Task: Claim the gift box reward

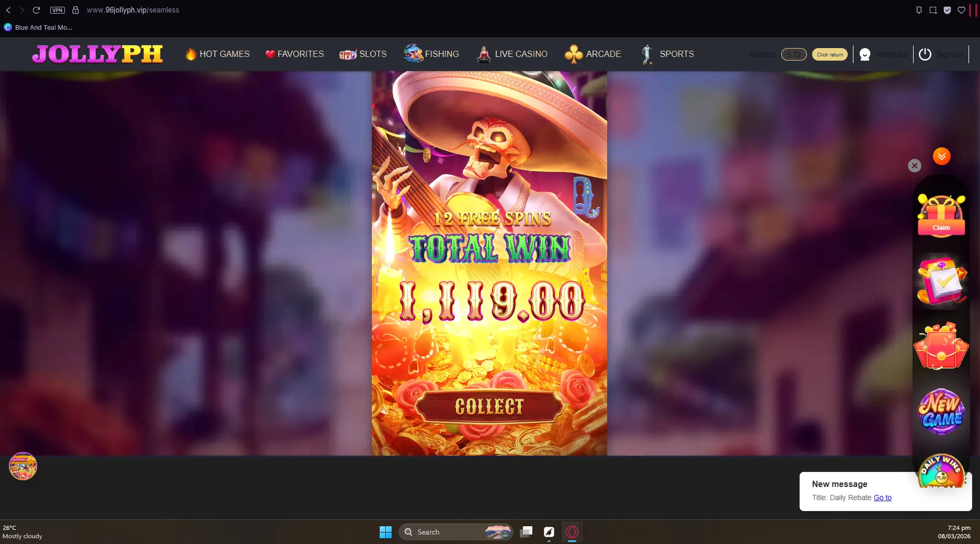Action: [941, 215]
